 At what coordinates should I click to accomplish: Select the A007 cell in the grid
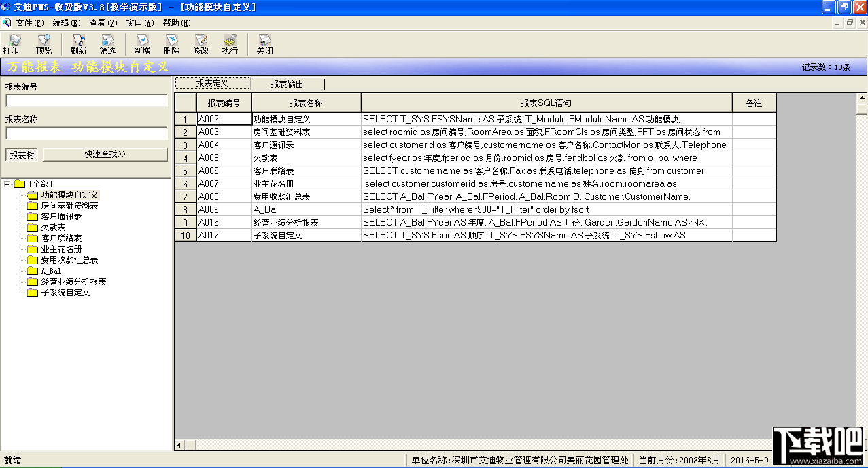pyautogui.click(x=224, y=183)
